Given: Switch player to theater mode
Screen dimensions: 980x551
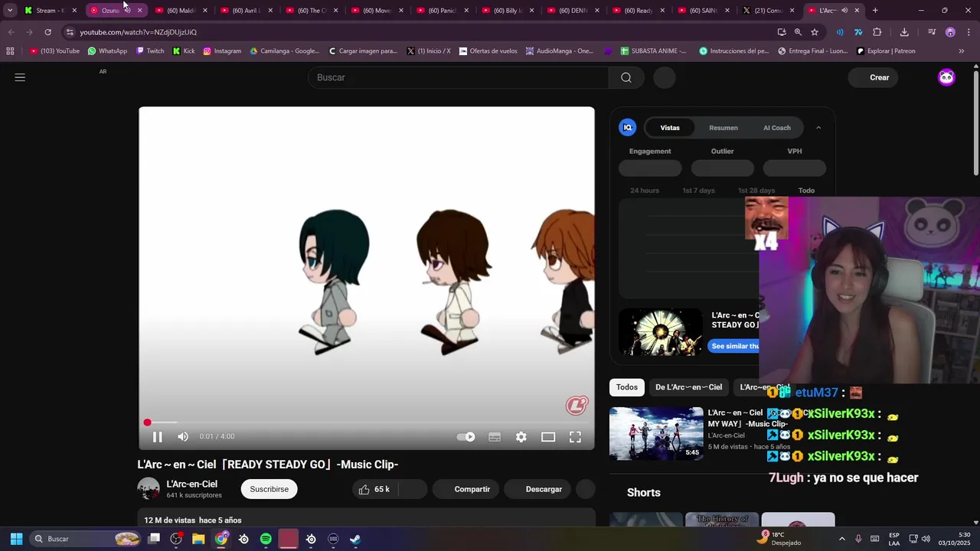Looking at the screenshot, I should (x=548, y=437).
